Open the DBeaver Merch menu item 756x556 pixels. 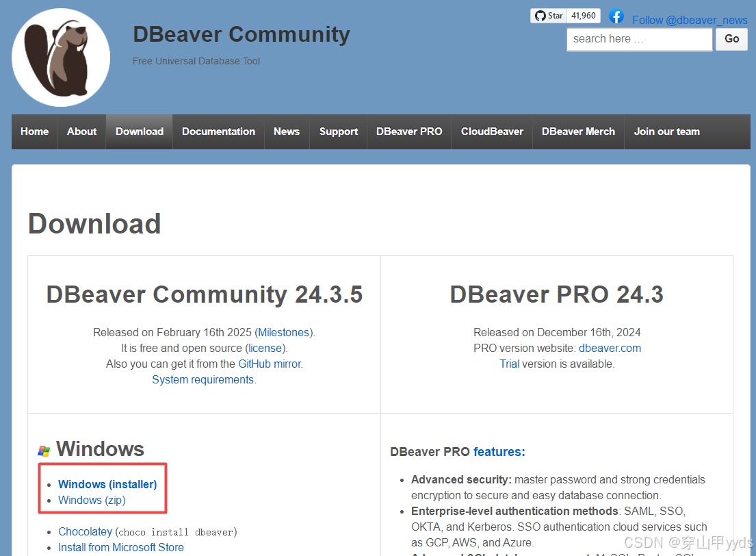(578, 131)
